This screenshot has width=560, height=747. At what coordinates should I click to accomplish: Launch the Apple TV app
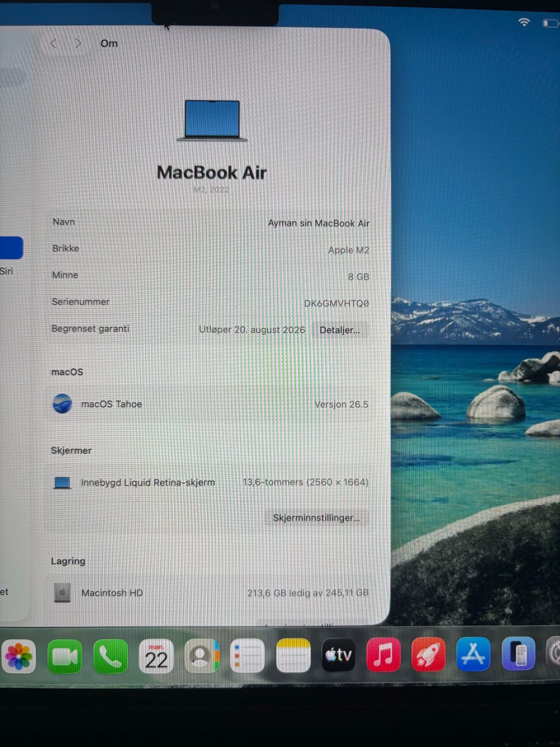(338, 655)
